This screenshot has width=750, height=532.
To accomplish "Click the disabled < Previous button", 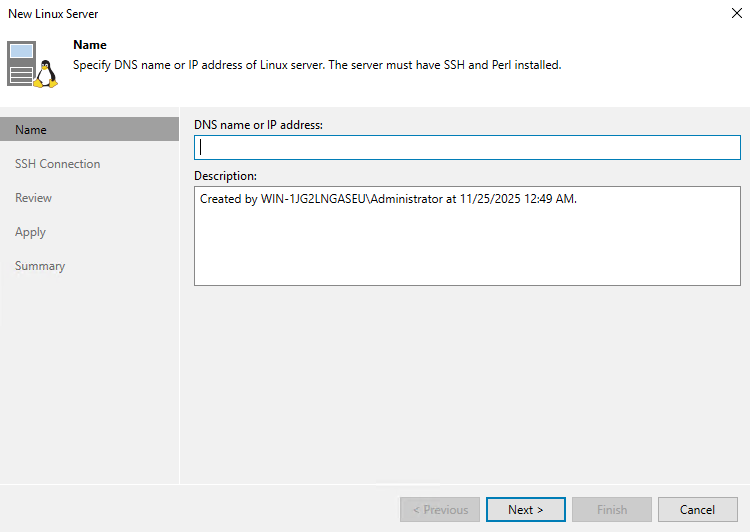I will coord(440,509).
